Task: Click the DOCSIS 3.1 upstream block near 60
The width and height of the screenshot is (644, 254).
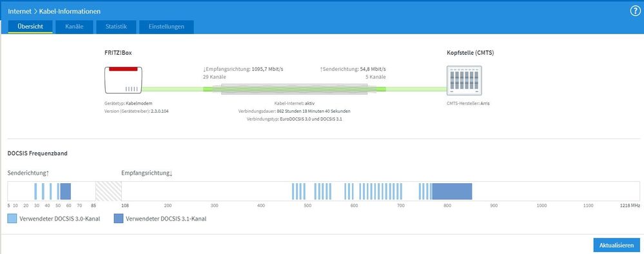Action: 65,191
